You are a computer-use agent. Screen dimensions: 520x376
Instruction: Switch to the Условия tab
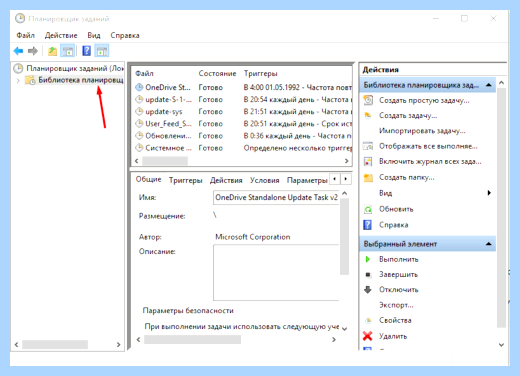click(x=265, y=180)
